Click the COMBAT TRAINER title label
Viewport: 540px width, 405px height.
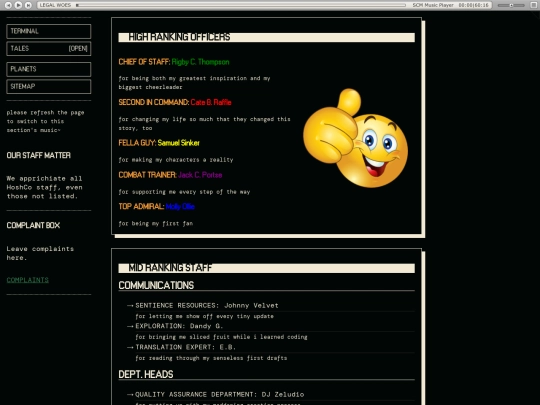coord(147,175)
